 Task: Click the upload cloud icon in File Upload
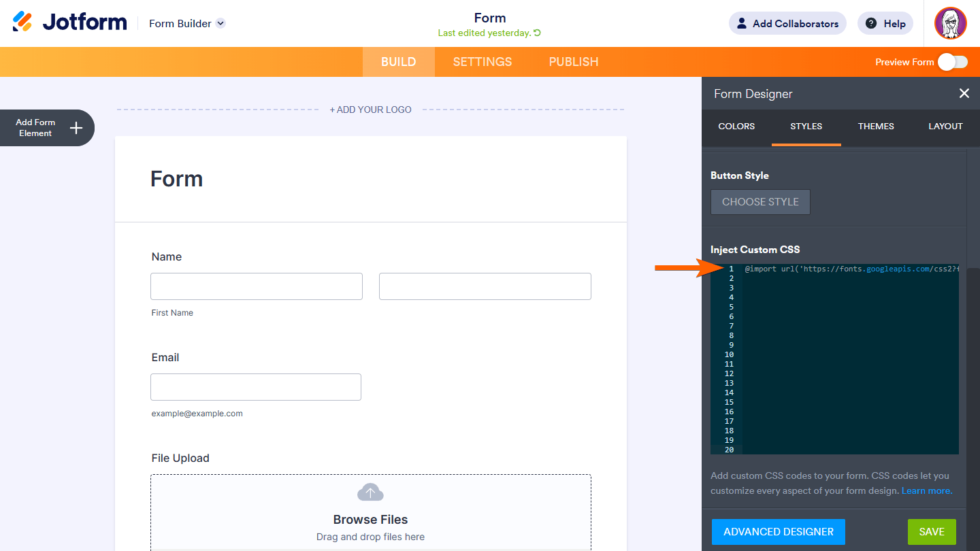tap(370, 491)
